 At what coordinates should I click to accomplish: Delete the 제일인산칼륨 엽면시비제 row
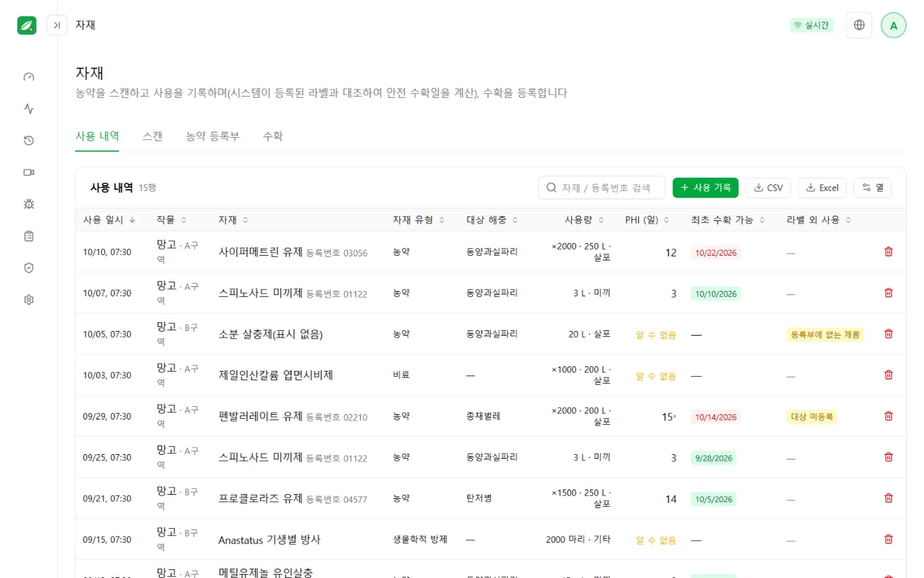tap(888, 375)
